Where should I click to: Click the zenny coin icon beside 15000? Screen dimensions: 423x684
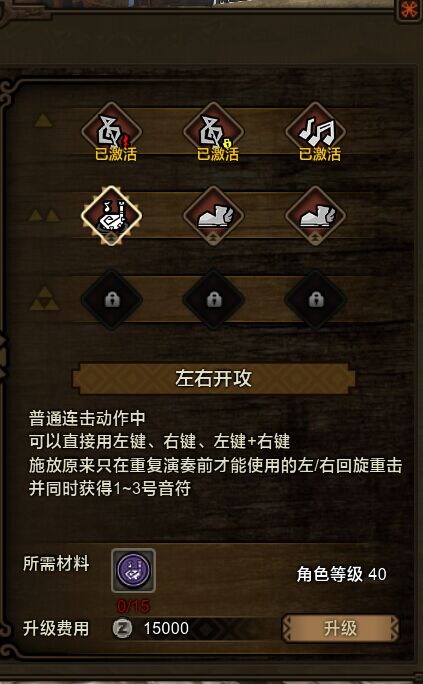(123, 628)
